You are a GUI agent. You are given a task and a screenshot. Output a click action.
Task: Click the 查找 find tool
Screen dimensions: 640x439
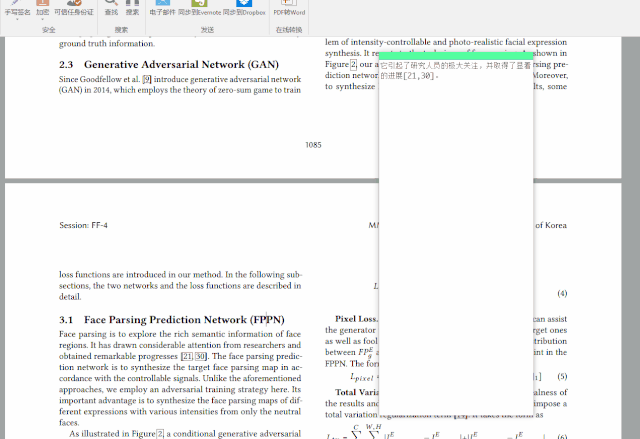pyautogui.click(x=111, y=8)
